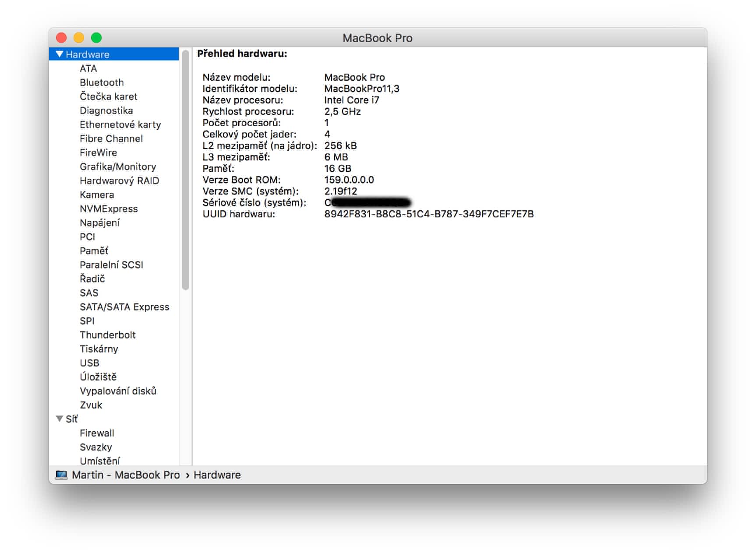Click the 16 GB memory value
This screenshot has height=554, width=756.
(338, 168)
